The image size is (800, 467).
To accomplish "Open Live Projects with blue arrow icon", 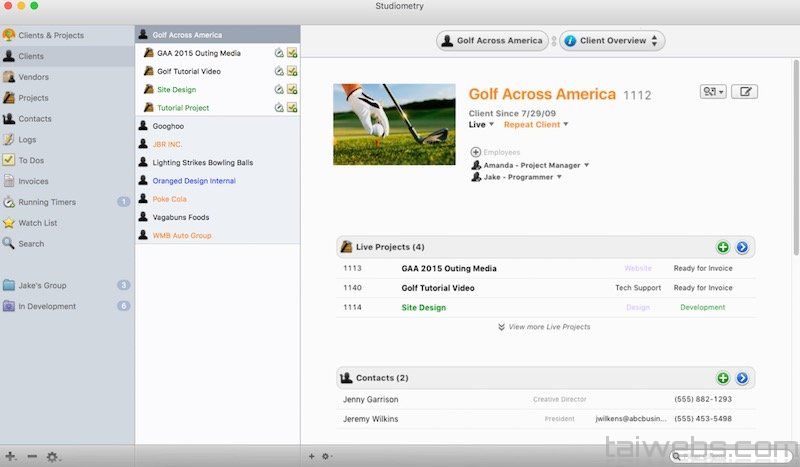I will [x=742, y=247].
